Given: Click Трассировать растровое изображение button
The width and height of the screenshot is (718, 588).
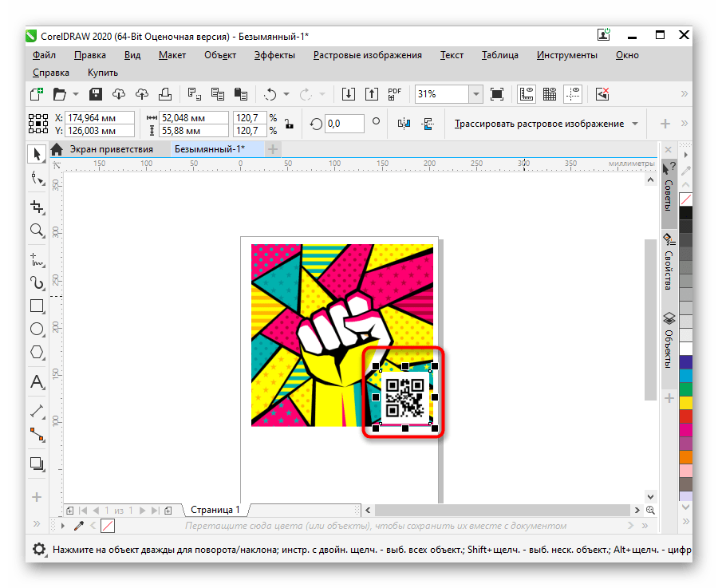Looking at the screenshot, I should click(x=538, y=124).
